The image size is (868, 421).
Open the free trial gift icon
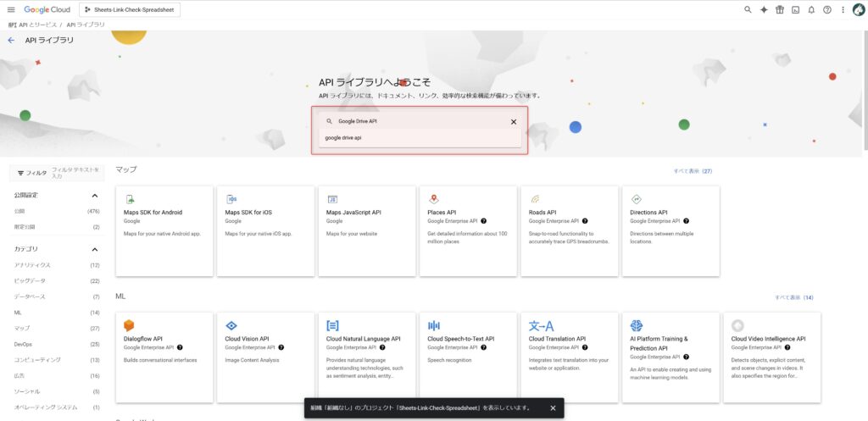point(780,9)
